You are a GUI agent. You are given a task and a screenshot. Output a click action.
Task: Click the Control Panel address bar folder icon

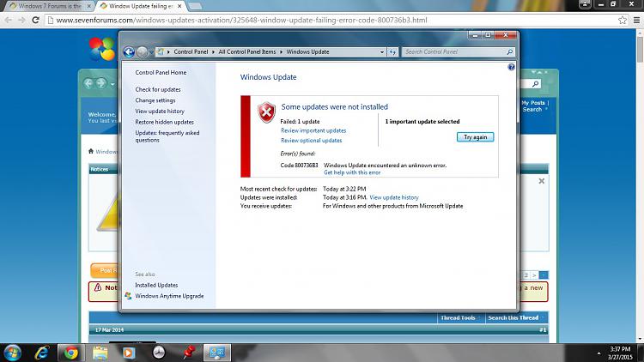click(x=161, y=51)
